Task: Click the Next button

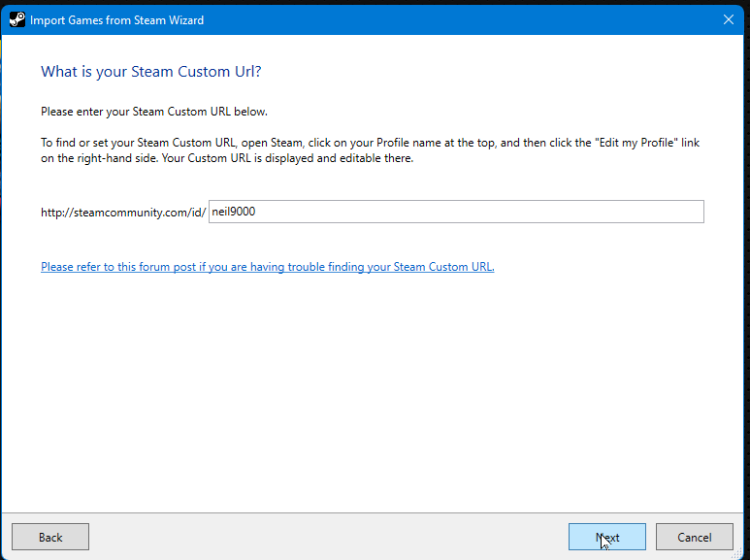Action: (x=607, y=537)
